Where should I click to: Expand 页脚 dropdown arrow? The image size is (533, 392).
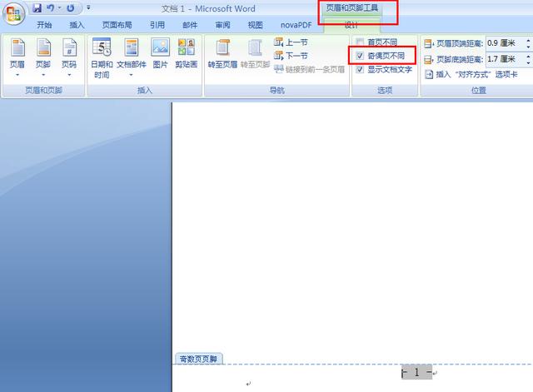click(x=43, y=75)
